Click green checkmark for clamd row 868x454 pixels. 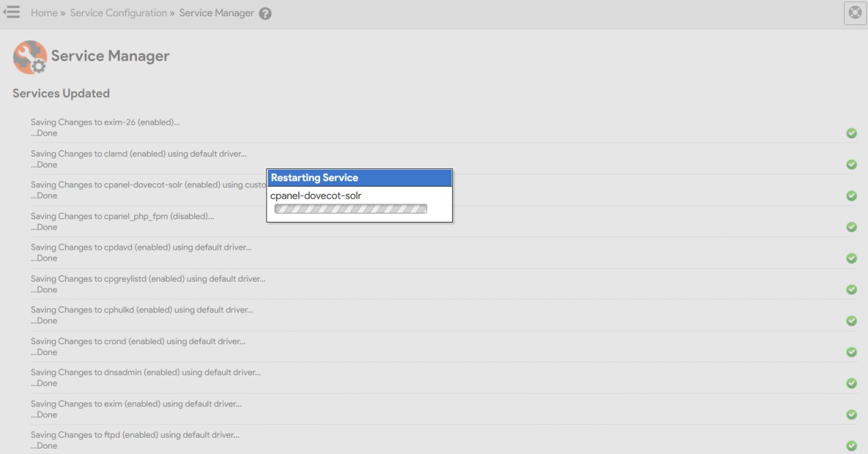852,164
